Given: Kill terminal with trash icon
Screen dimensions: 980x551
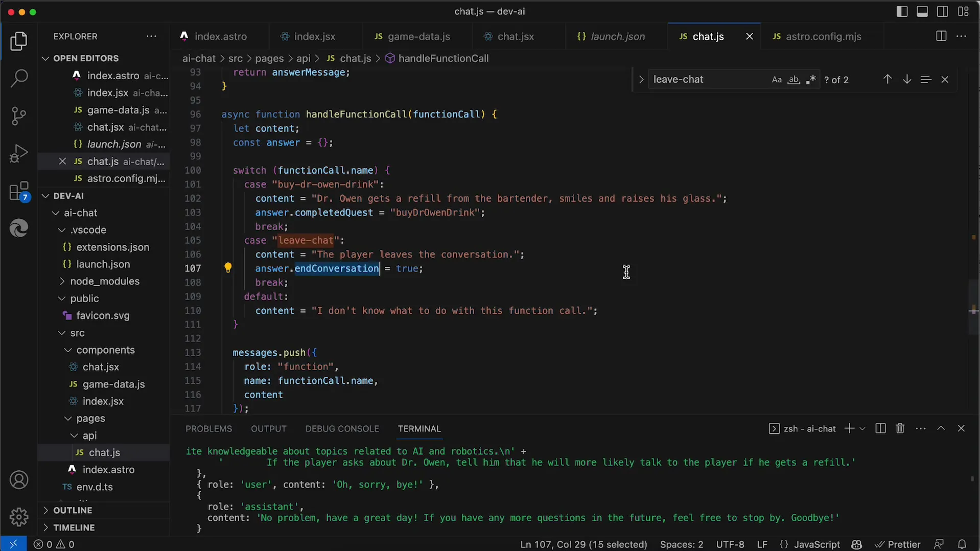Looking at the screenshot, I should (x=900, y=428).
